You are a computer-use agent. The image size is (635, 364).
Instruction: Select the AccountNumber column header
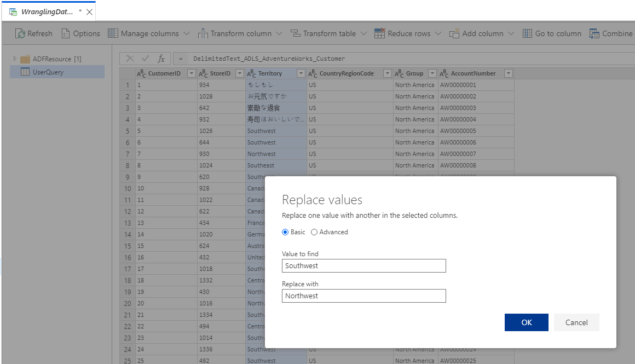[476, 73]
